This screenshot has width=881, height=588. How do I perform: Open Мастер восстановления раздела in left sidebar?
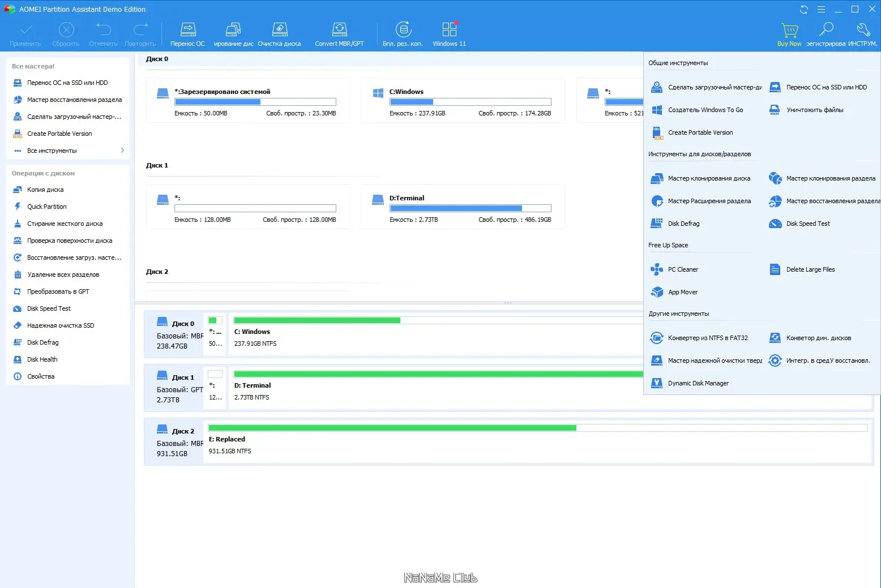tap(68, 100)
